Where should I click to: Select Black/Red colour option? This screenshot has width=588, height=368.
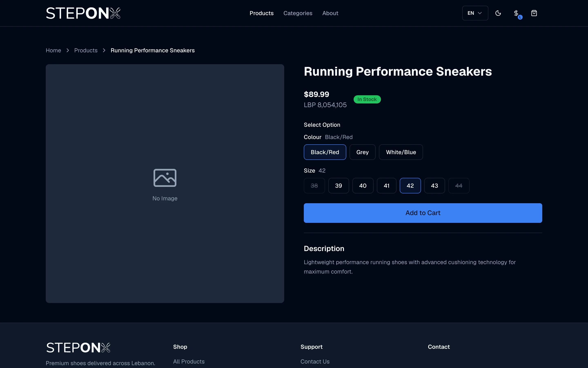325,152
